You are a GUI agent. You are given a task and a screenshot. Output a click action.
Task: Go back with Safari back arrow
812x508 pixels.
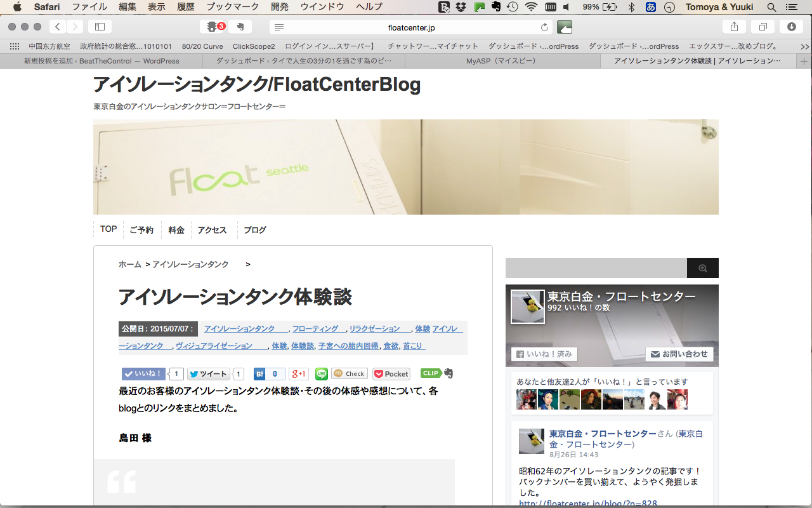point(58,27)
